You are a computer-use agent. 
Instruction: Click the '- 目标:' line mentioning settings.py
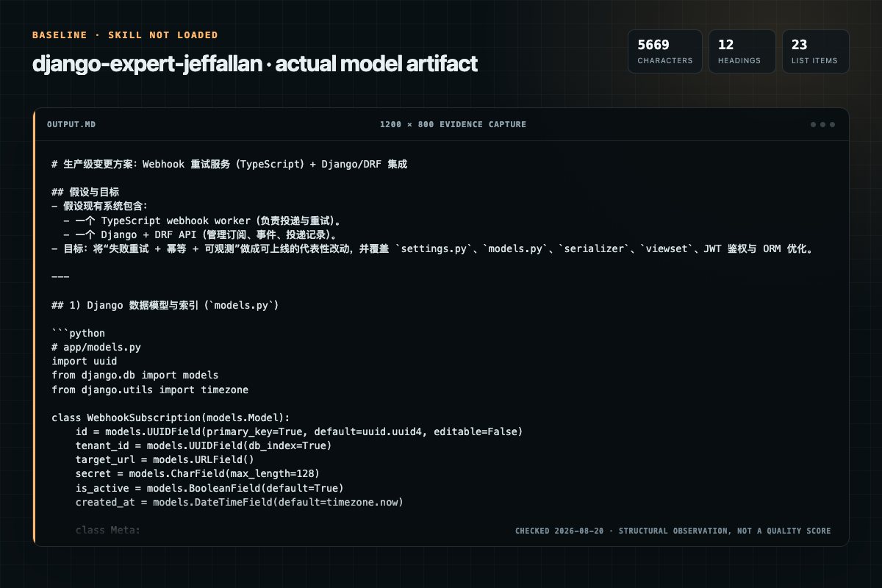tap(432, 248)
